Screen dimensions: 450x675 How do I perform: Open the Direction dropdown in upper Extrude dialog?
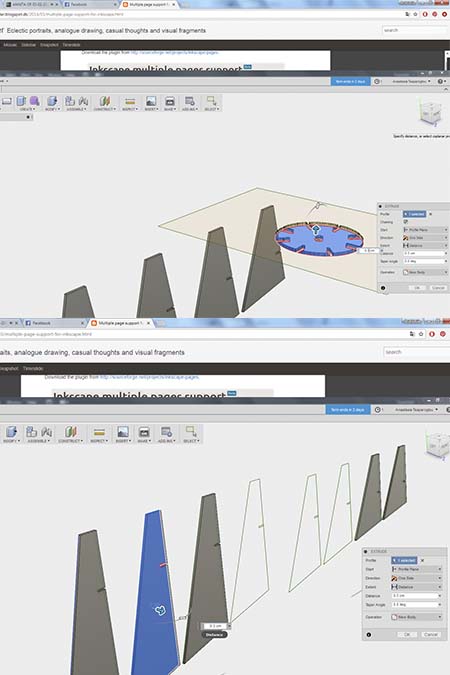(425, 238)
